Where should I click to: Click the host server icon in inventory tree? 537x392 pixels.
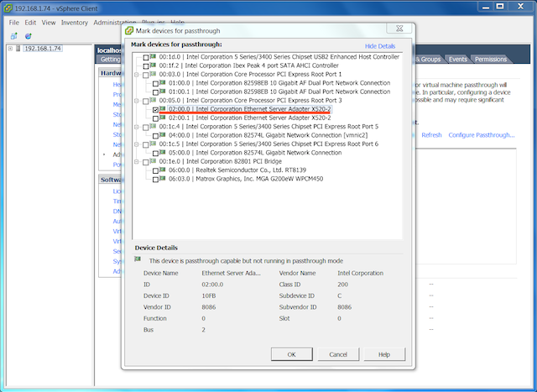pos(18,49)
